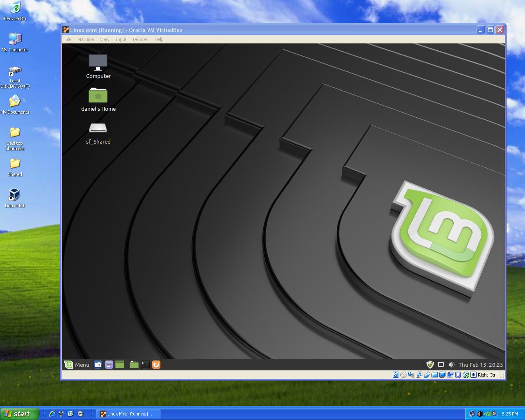Minimize the VirtualBox window
Screen dimensions: 525x420
[480, 30]
